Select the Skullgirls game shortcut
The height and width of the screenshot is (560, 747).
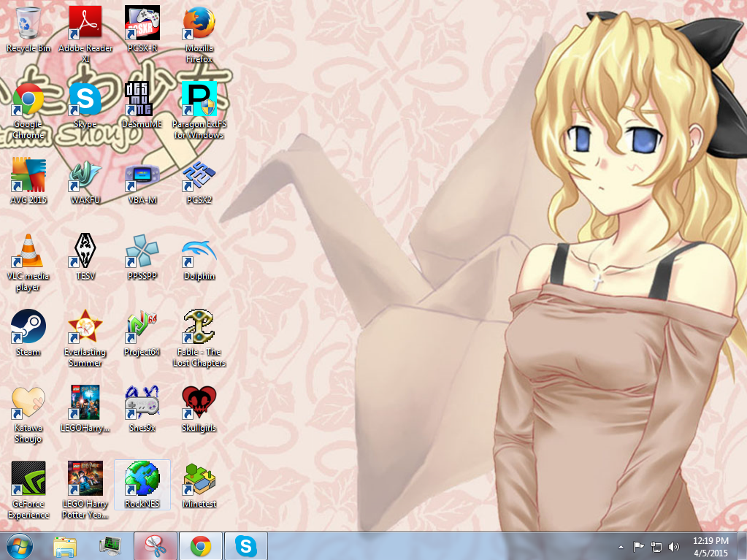[199, 409]
